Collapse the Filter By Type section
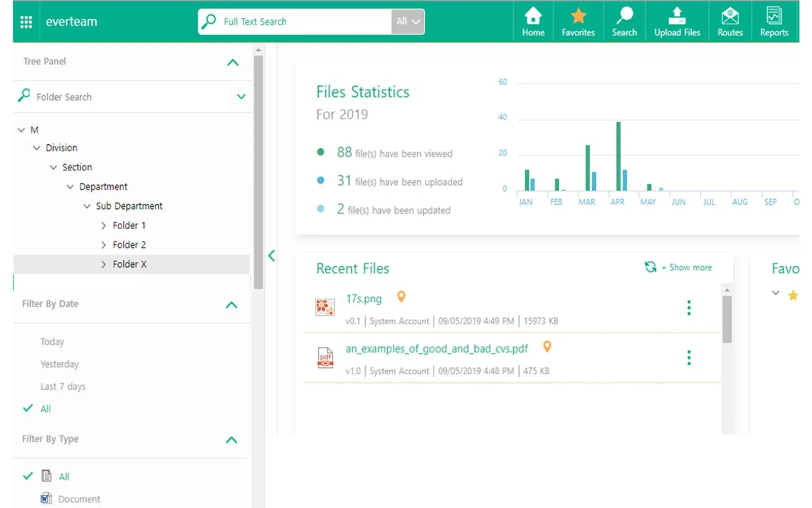The width and height of the screenshot is (812, 508). point(231,440)
